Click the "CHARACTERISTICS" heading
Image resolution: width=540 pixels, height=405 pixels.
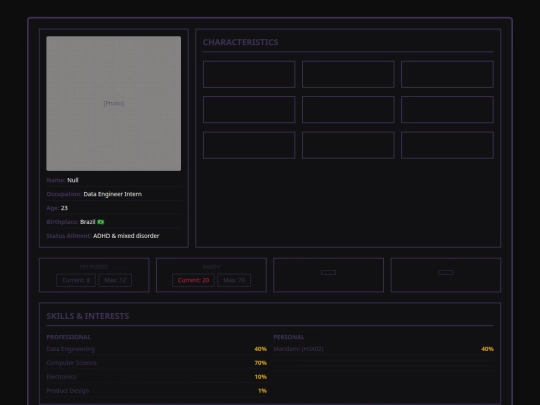240,42
